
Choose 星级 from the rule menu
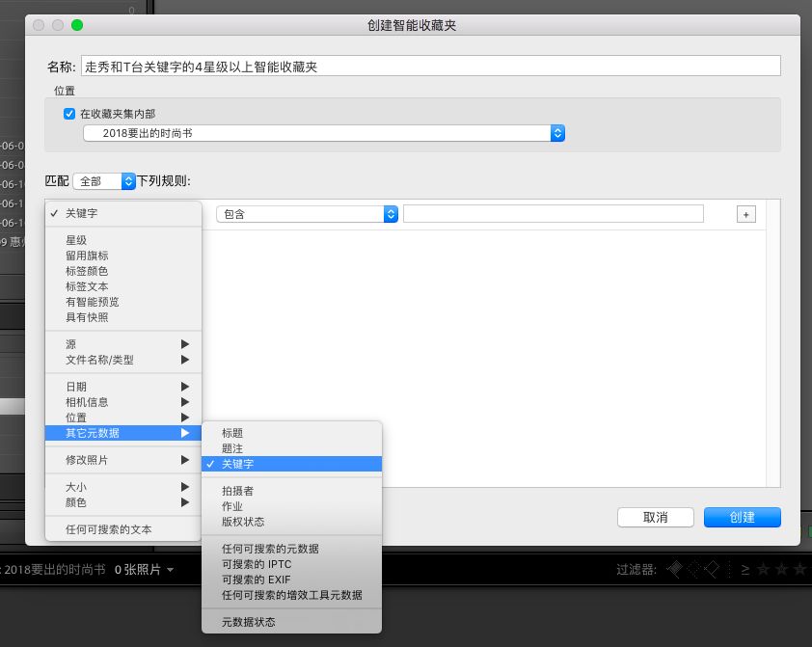click(76, 240)
